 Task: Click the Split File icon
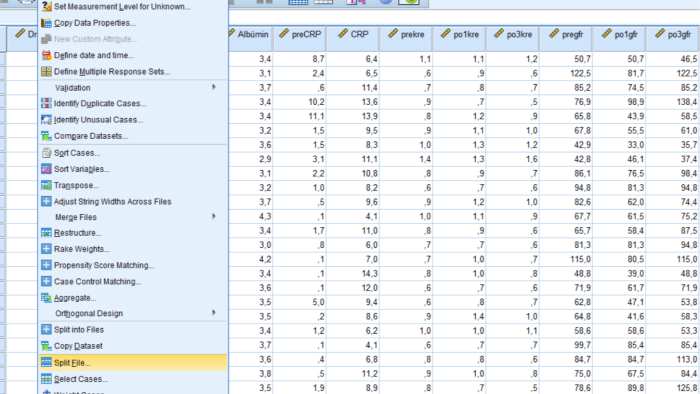click(46, 363)
